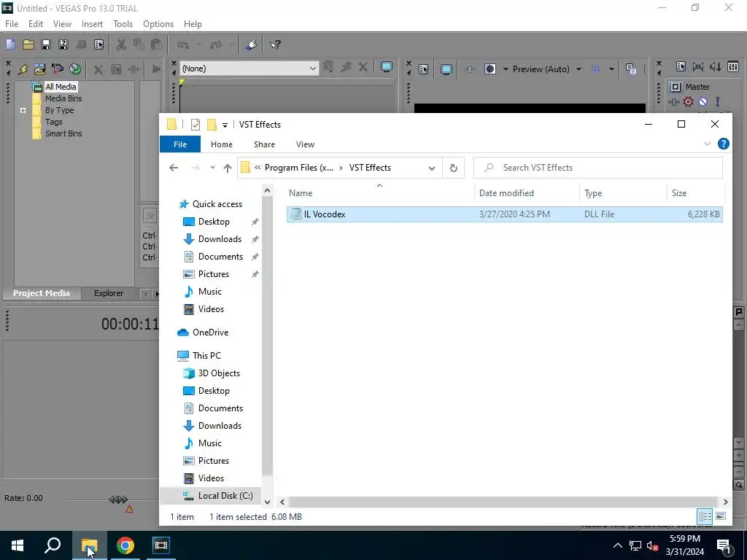Open the Trimmer (None) media dropdown
Image resolution: width=747 pixels, height=560 pixels.
coord(312,69)
